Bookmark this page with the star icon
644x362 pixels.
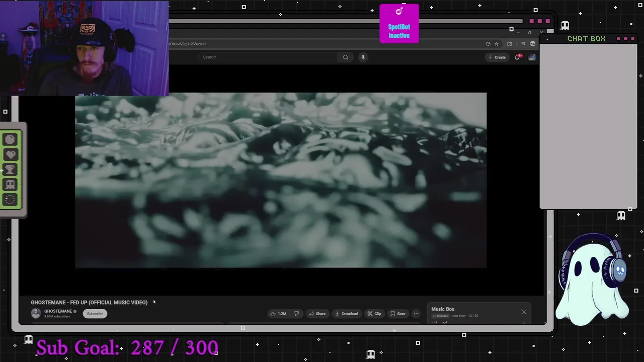(496, 44)
